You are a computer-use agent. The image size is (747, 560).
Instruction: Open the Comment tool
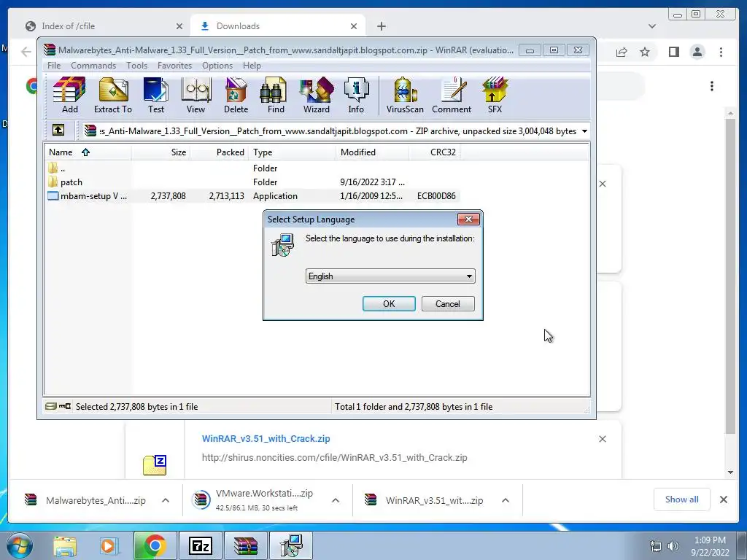[x=452, y=96]
